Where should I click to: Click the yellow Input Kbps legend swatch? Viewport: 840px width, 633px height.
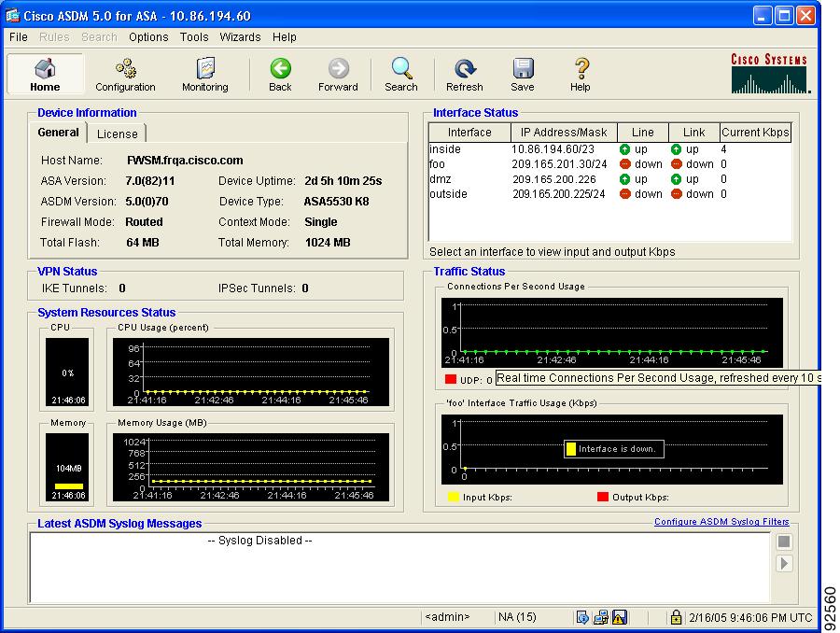tap(454, 497)
